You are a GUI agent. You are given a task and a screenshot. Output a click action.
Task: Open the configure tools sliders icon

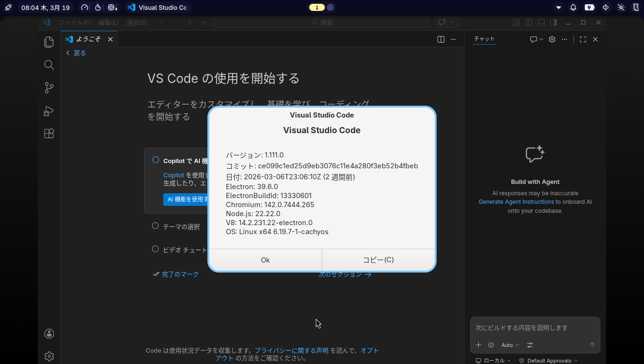(530, 345)
